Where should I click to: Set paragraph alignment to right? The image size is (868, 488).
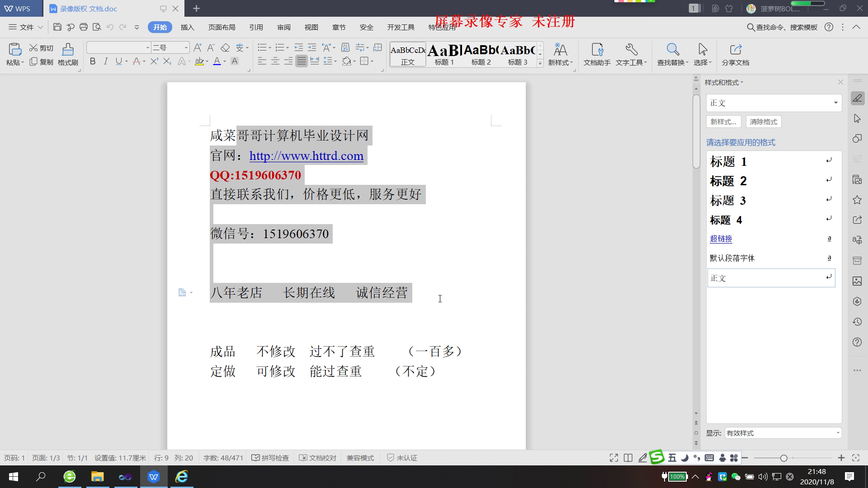288,61
